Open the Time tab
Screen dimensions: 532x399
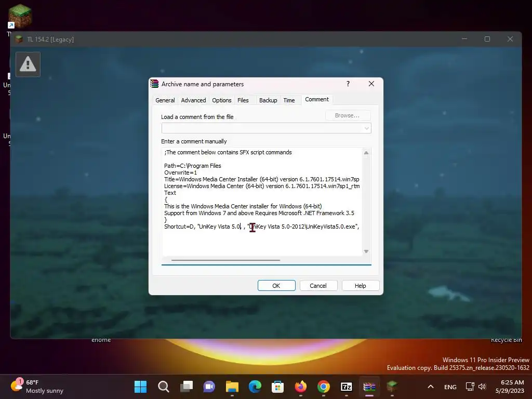click(x=289, y=100)
